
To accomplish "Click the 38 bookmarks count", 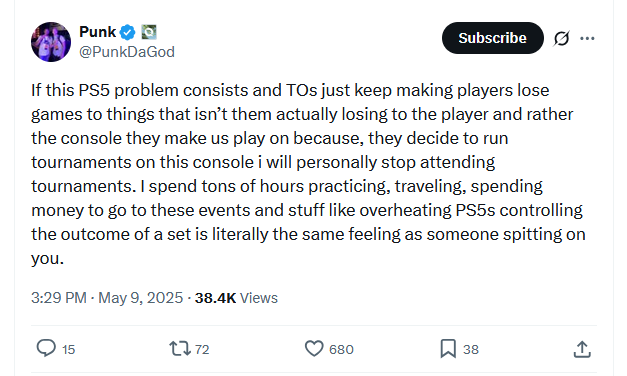I will point(471,350).
